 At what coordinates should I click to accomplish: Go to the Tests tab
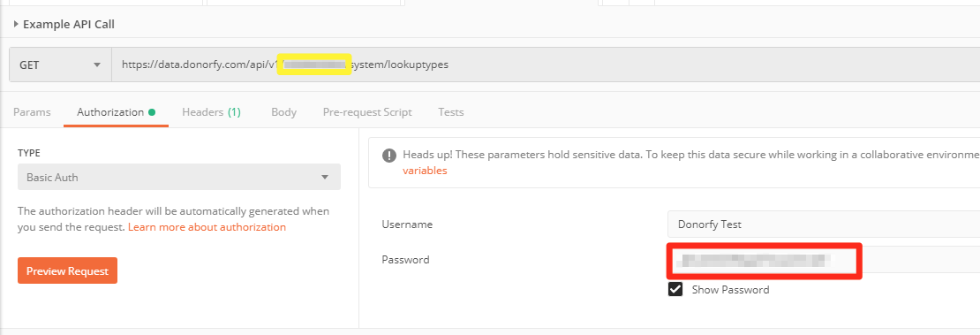pos(450,112)
